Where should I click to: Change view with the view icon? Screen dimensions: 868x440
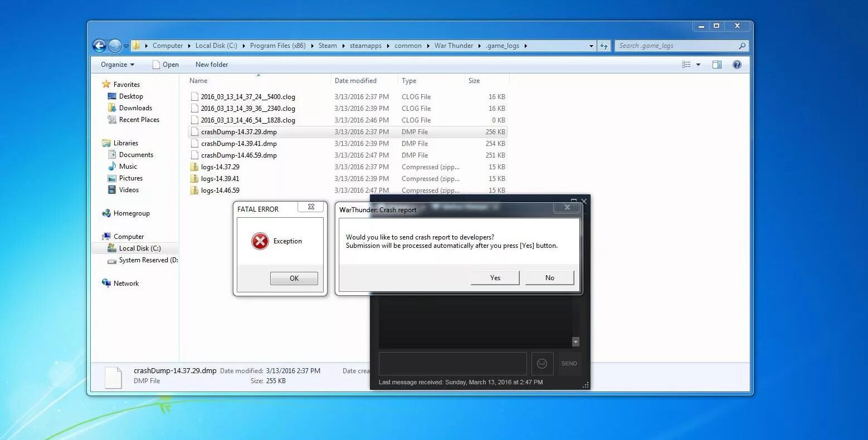click(x=686, y=65)
